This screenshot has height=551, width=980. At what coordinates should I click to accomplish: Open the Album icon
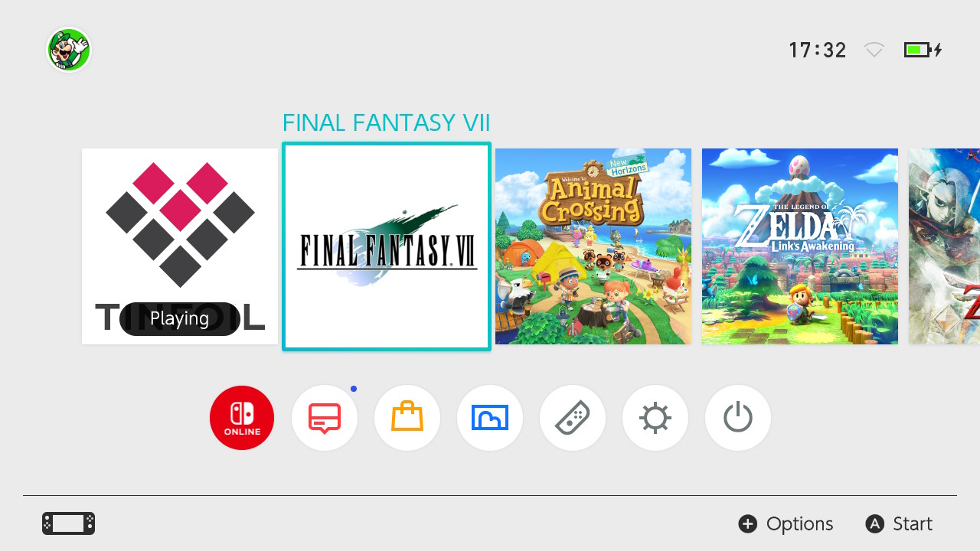click(x=490, y=418)
